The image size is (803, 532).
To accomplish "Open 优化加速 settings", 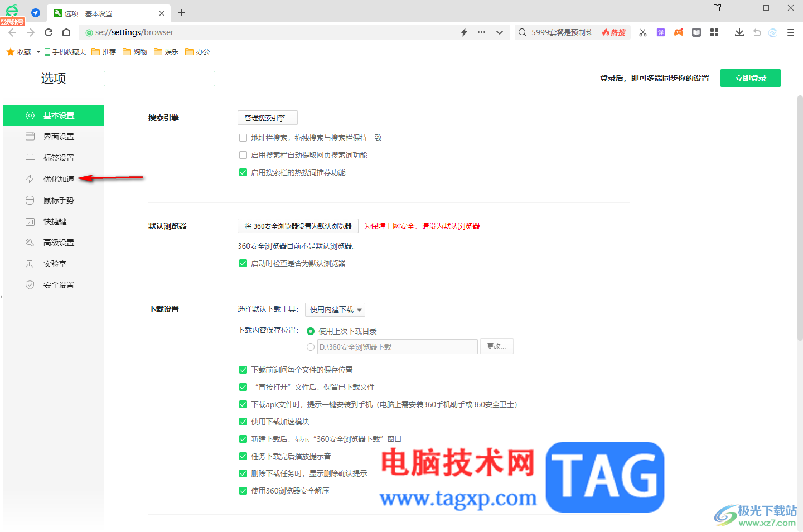I will tap(54, 179).
